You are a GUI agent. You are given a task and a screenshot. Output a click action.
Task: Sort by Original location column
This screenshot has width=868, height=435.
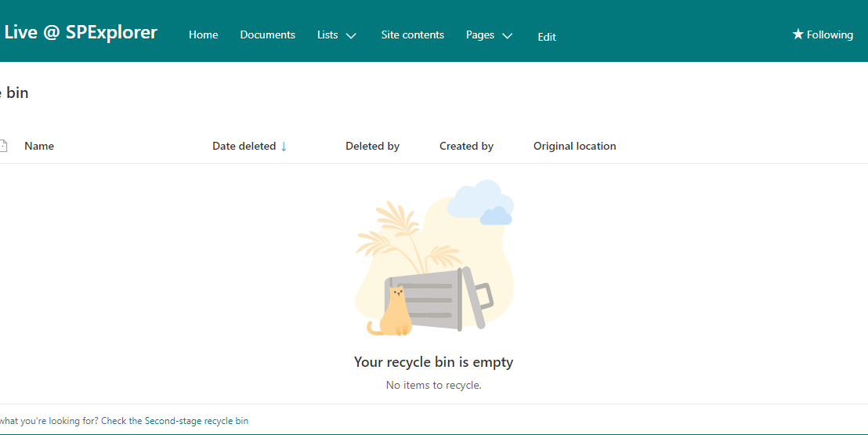pos(574,146)
